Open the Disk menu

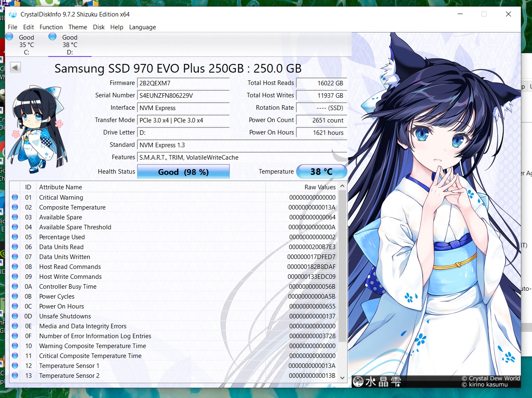coord(99,27)
